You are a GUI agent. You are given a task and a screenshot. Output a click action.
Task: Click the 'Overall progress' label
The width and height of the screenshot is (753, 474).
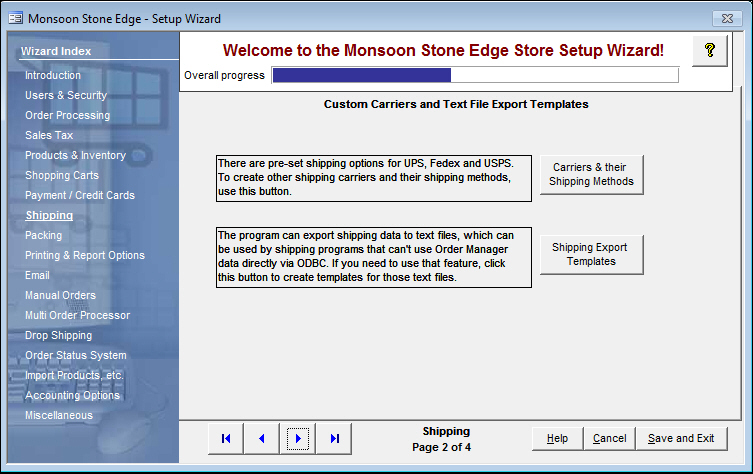pos(224,75)
